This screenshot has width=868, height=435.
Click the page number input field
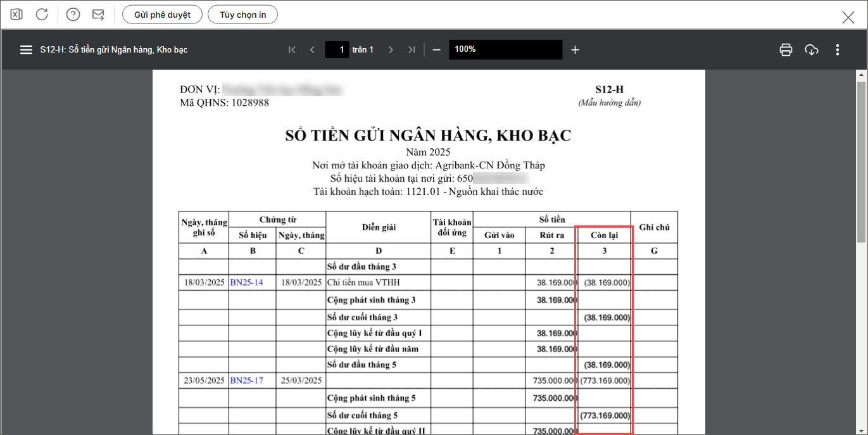[337, 49]
